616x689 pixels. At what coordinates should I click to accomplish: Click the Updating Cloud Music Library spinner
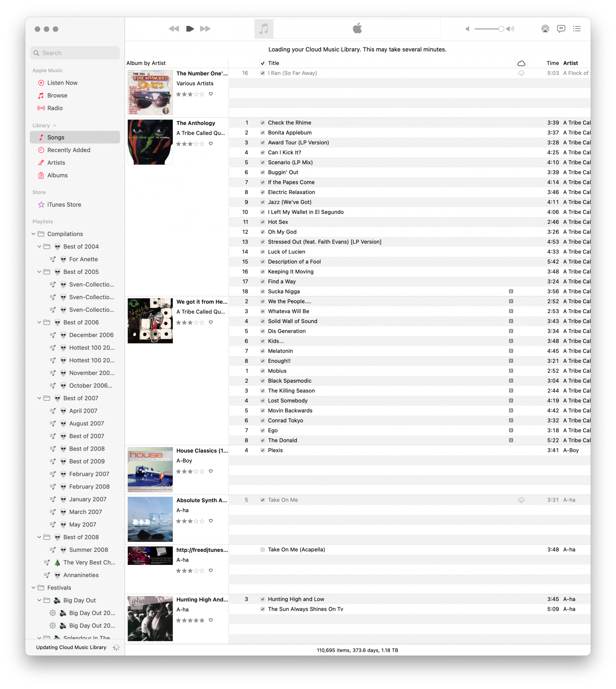point(116,647)
